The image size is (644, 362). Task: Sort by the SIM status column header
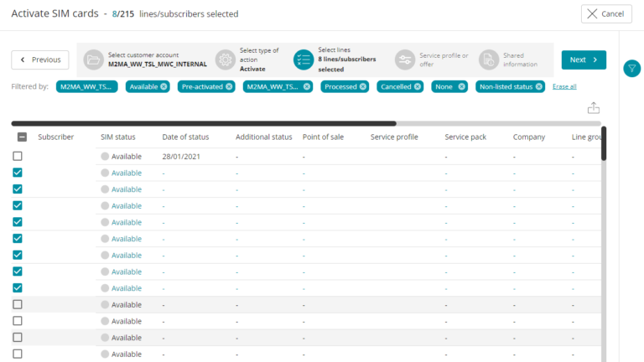click(x=118, y=137)
